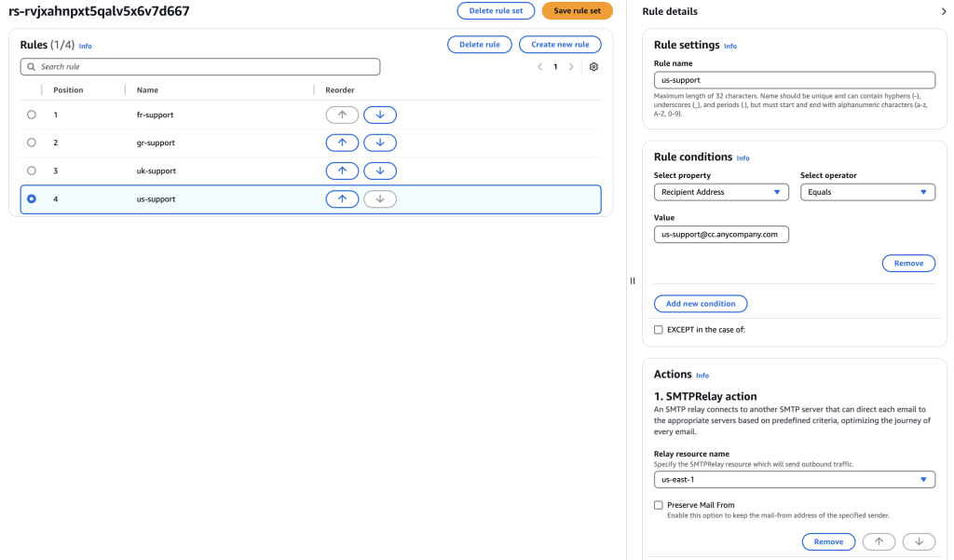954x560 pixels.
Task: Enable Preserve Mail From option
Action: coord(659,505)
